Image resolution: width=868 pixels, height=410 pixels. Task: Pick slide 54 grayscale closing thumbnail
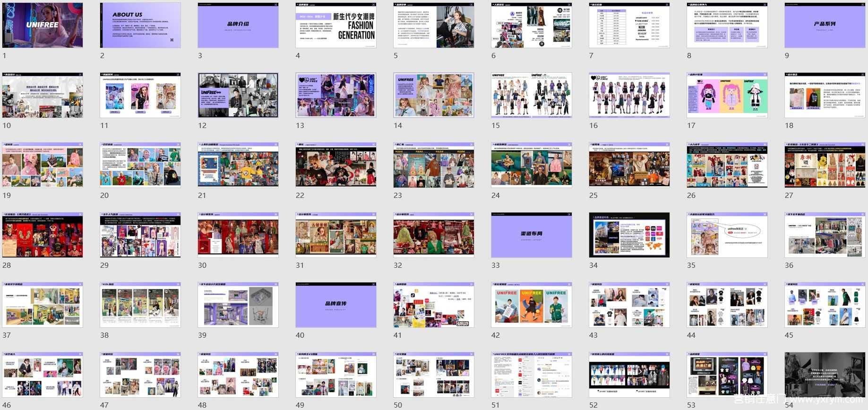pyautogui.click(x=825, y=375)
